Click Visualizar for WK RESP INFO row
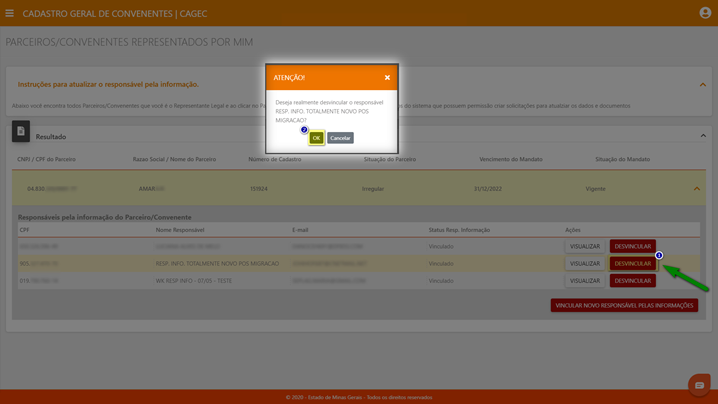The image size is (718, 404). pos(585,281)
